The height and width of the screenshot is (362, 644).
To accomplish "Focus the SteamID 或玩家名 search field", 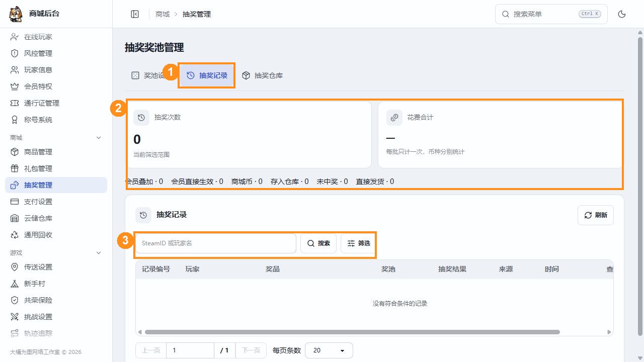I will (216, 243).
